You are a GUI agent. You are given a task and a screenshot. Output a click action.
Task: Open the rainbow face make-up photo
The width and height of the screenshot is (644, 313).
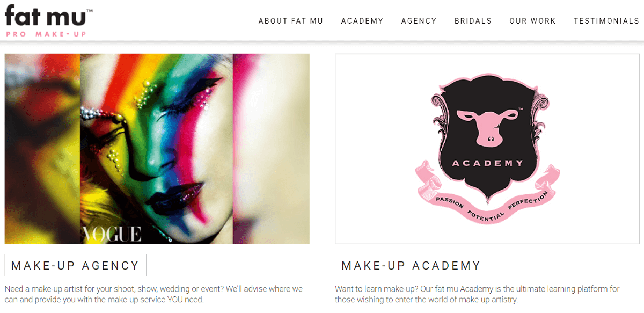click(157, 149)
